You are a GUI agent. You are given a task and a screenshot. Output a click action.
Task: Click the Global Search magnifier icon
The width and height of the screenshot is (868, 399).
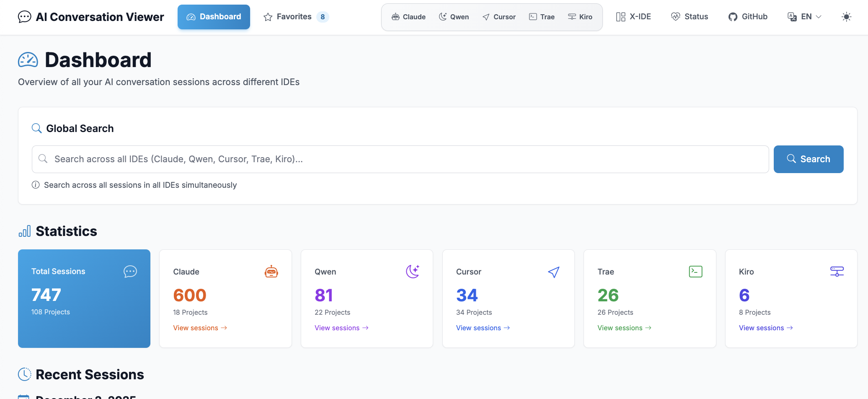click(37, 128)
